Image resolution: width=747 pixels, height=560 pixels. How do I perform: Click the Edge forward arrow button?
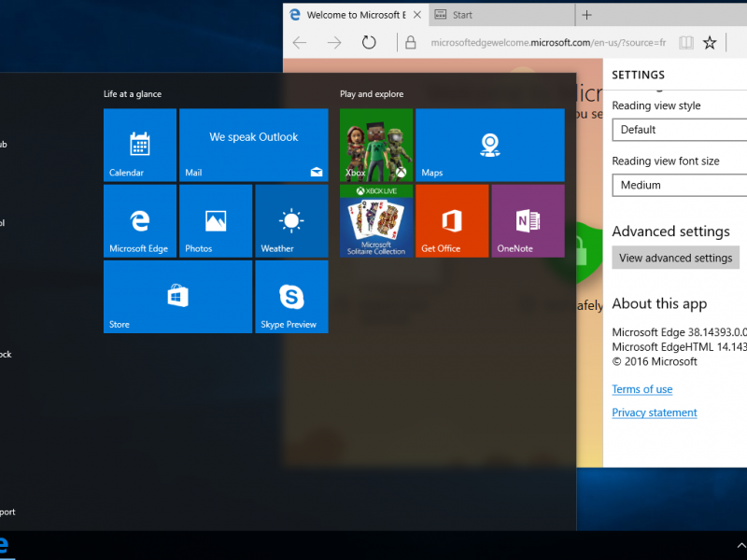334,43
